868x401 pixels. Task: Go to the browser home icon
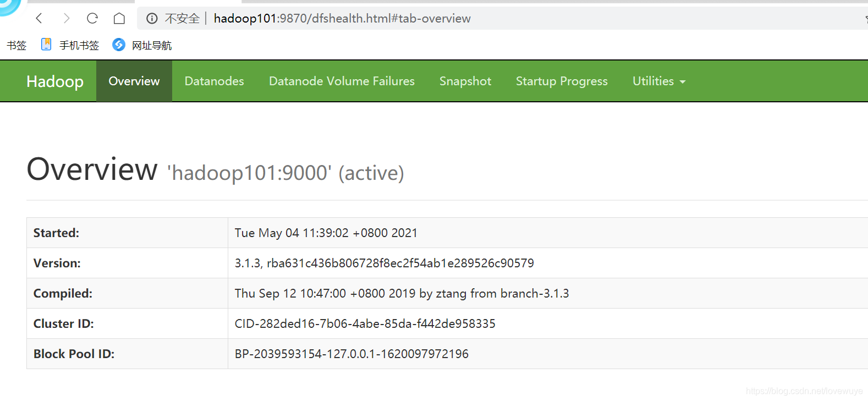(x=119, y=18)
